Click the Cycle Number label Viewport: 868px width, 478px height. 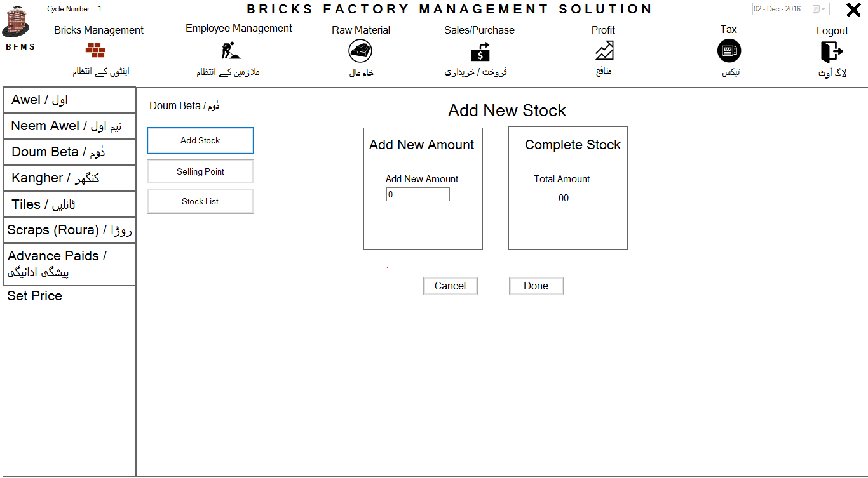click(x=69, y=9)
